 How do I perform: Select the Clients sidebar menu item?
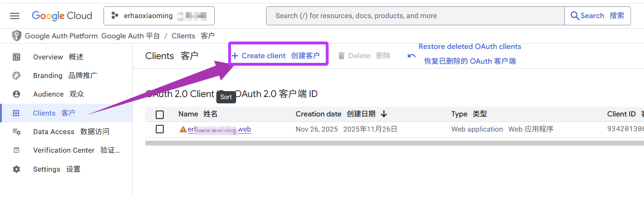click(x=66, y=113)
